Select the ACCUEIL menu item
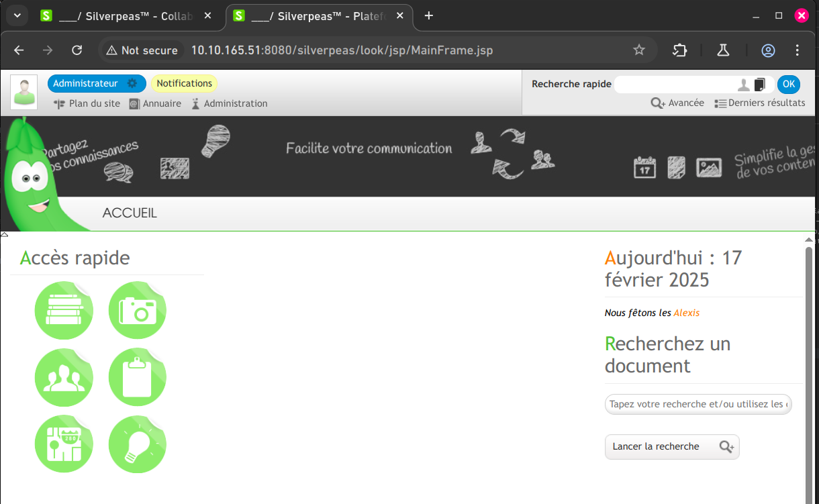This screenshot has height=504, width=819. 130,213
